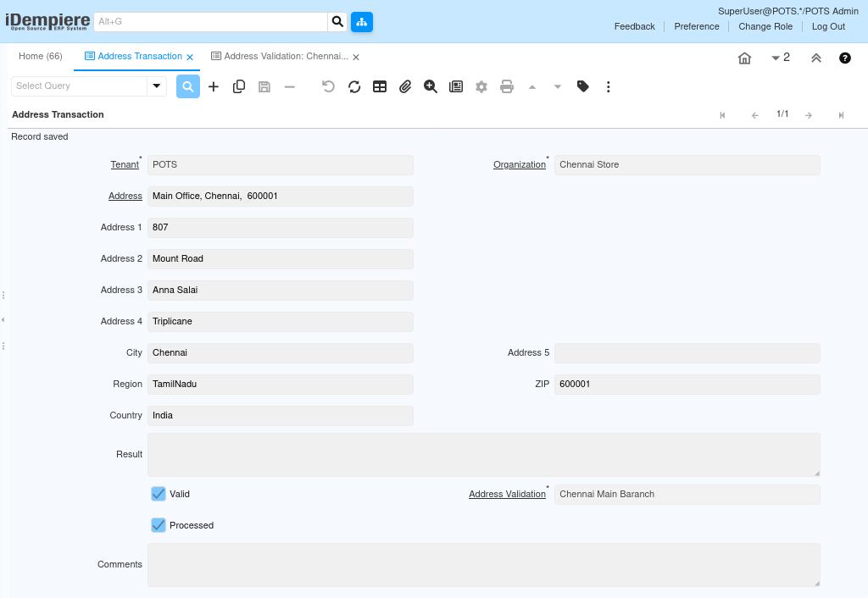Open the open-windows dropdown showing 2

(781, 58)
